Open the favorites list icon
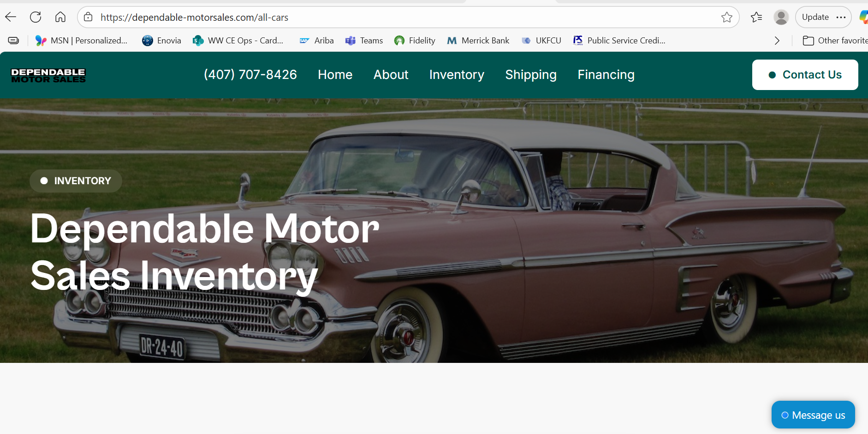This screenshot has height=434, width=868. [x=756, y=18]
